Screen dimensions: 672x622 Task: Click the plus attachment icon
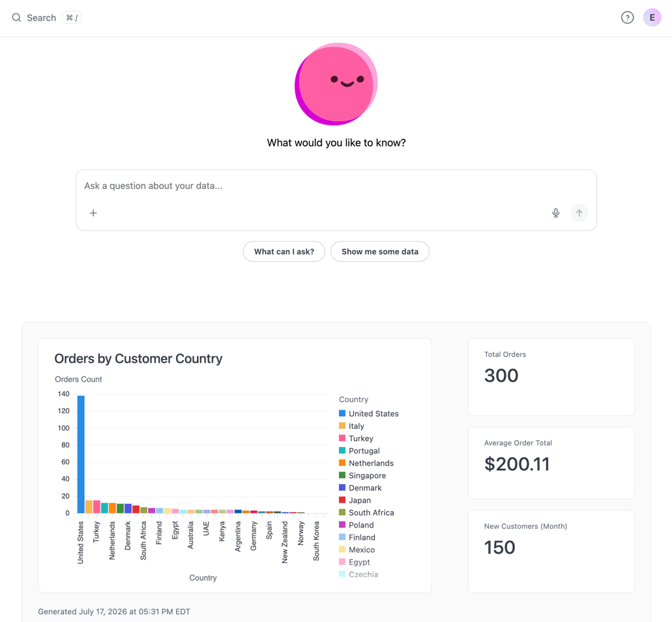93,213
